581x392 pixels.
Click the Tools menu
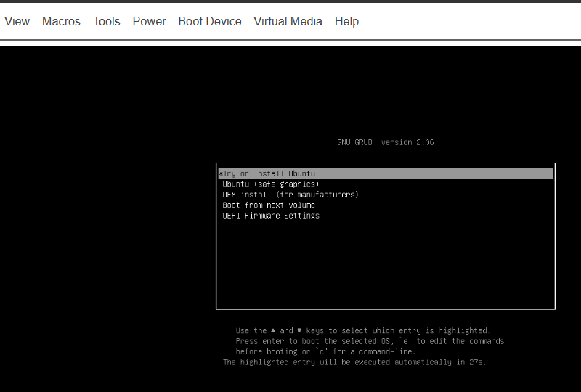tap(106, 21)
